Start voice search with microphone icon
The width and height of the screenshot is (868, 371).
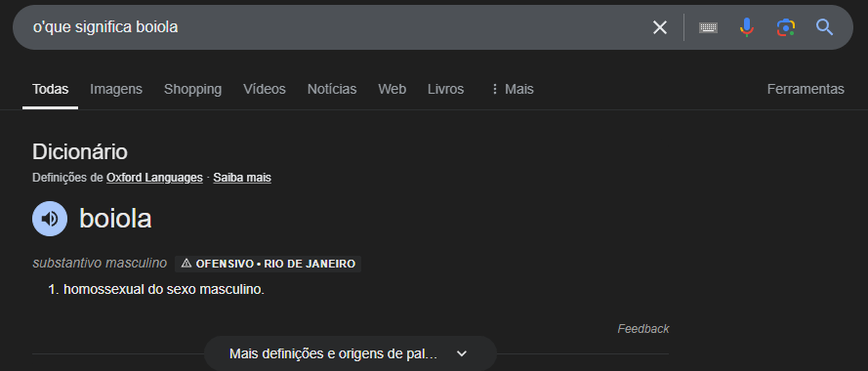[747, 27]
